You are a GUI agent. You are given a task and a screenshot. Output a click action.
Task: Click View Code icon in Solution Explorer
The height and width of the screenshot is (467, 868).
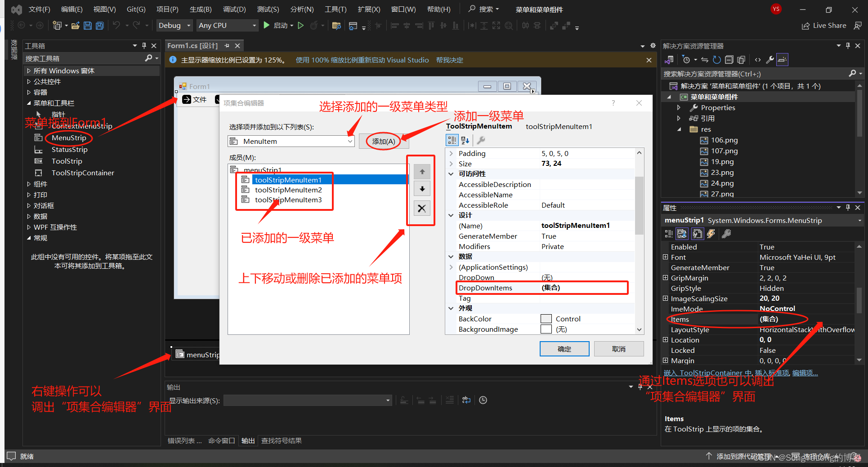click(x=758, y=59)
